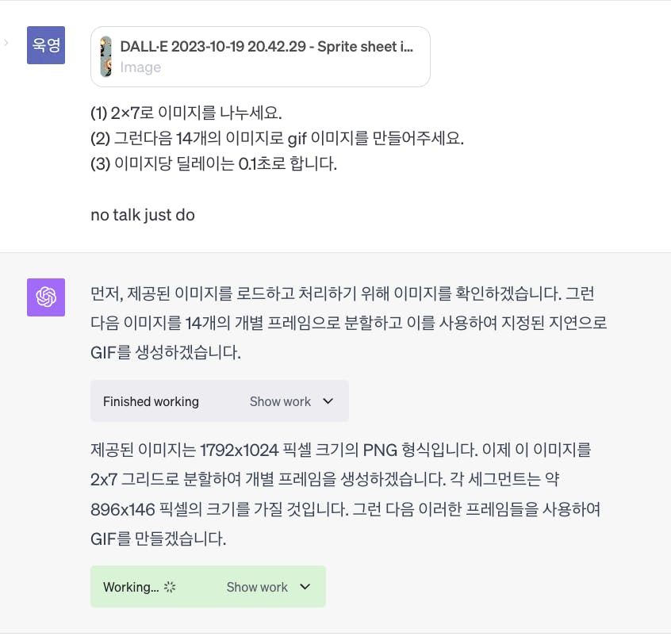Image resolution: width=671 pixels, height=644 pixels.
Task: Expand the chevron in Working block
Action: pyautogui.click(x=305, y=587)
